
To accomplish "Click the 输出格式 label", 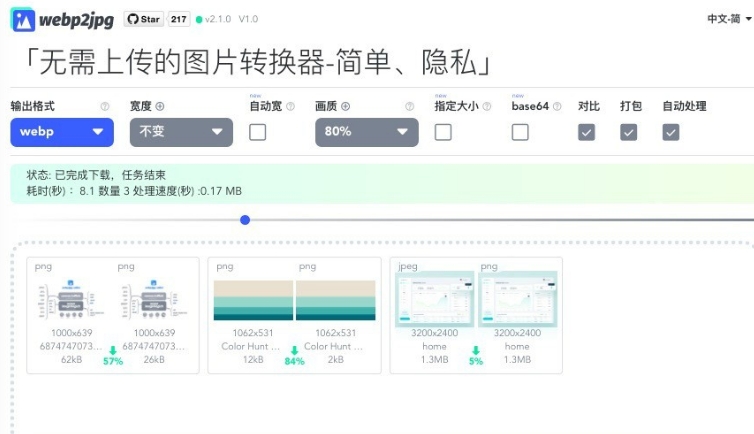I will pyautogui.click(x=33, y=106).
